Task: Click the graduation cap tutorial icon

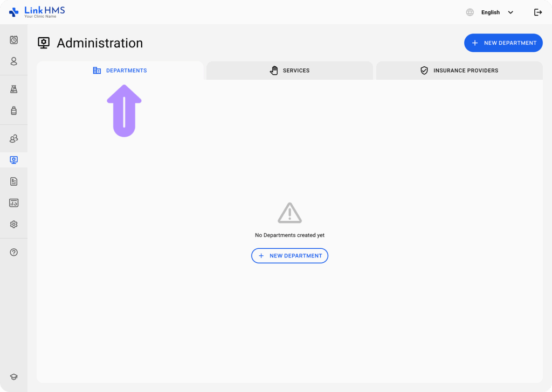Action: [14, 377]
